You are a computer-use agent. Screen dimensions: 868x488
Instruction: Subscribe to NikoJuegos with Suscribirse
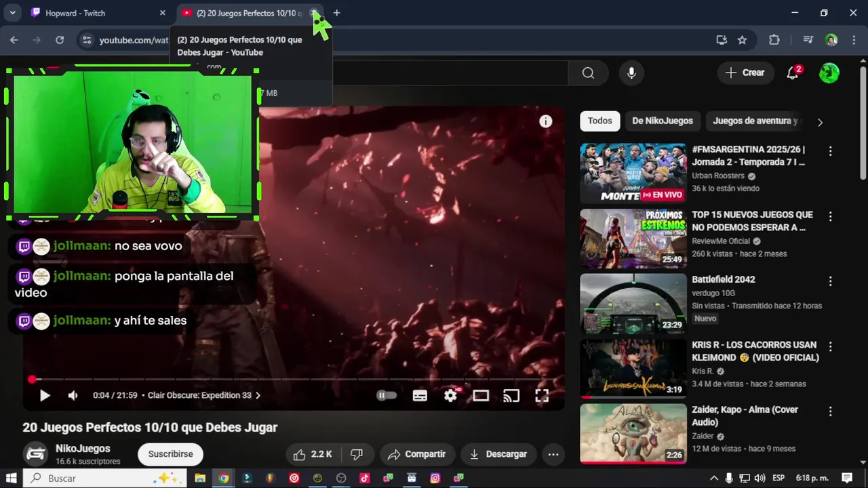[x=171, y=454]
